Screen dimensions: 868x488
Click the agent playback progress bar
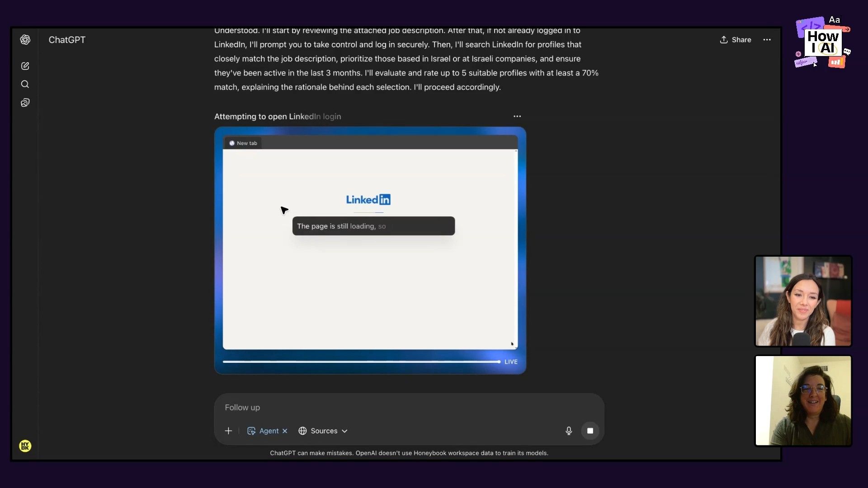click(361, 362)
